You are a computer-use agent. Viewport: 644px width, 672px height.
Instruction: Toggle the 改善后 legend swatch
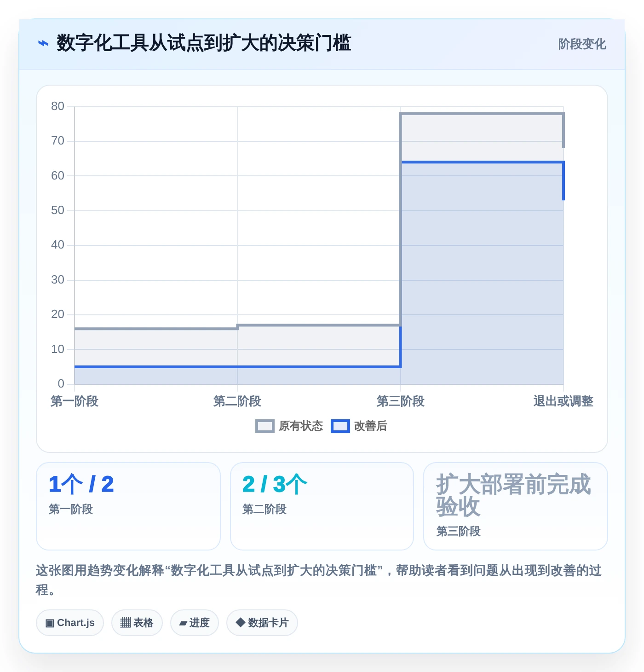coord(340,426)
